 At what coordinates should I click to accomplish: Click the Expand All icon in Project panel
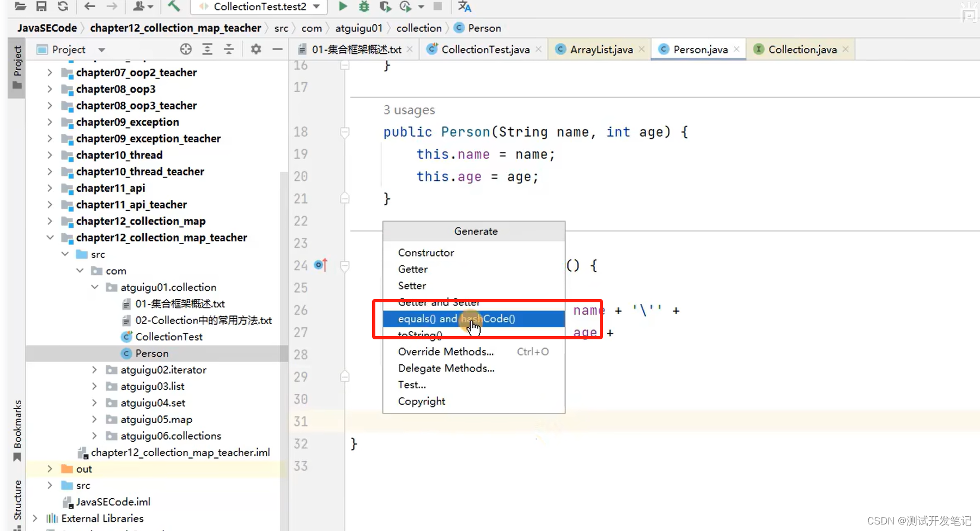click(207, 50)
